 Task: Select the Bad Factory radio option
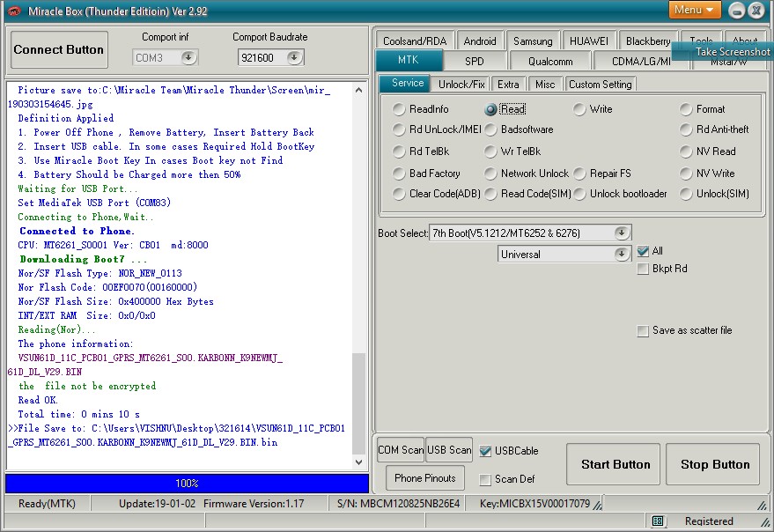(426, 174)
